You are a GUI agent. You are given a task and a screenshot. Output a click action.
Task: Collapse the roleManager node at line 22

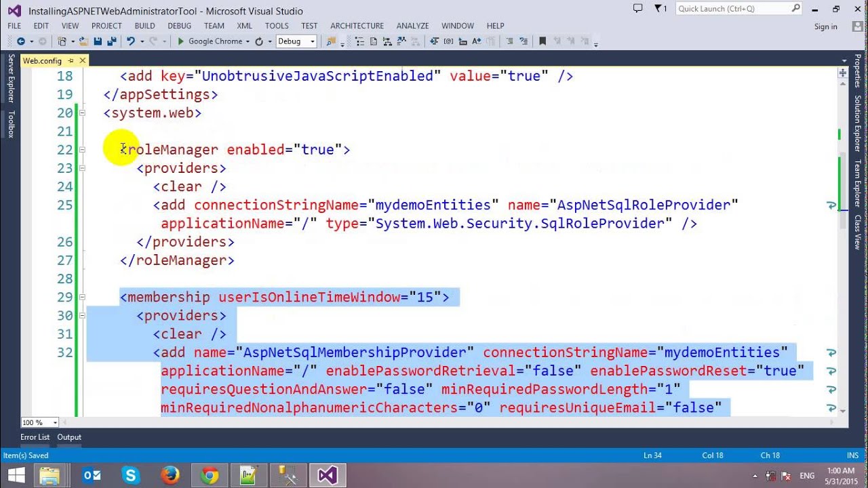coord(82,150)
